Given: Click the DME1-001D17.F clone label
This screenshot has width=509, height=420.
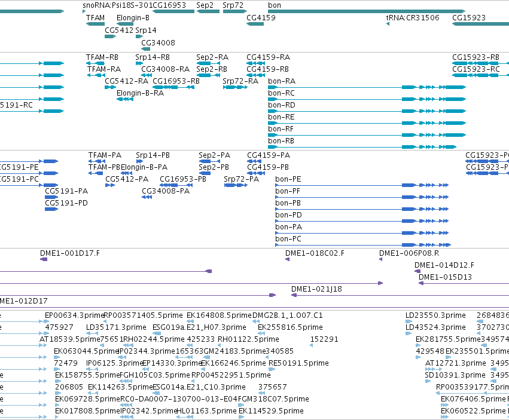Looking at the screenshot, I should tap(70, 254).
